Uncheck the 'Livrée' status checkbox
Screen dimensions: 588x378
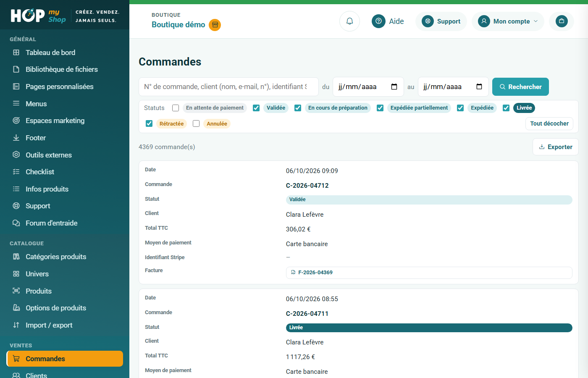[506, 108]
